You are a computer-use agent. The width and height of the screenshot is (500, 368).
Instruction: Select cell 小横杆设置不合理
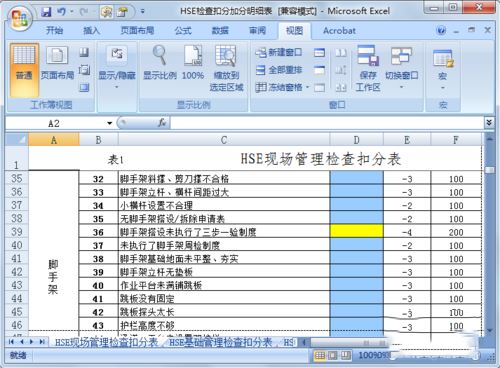pos(224,205)
